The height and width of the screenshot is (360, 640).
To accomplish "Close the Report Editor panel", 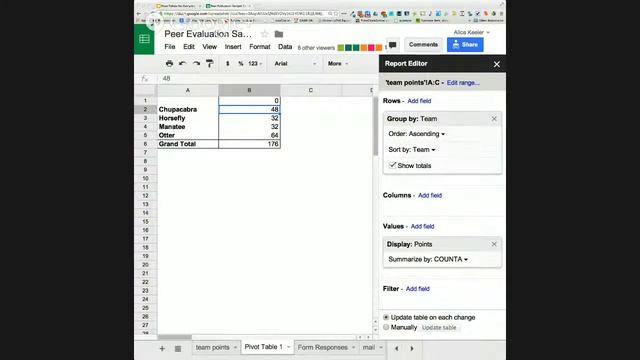I will pos(497,64).
